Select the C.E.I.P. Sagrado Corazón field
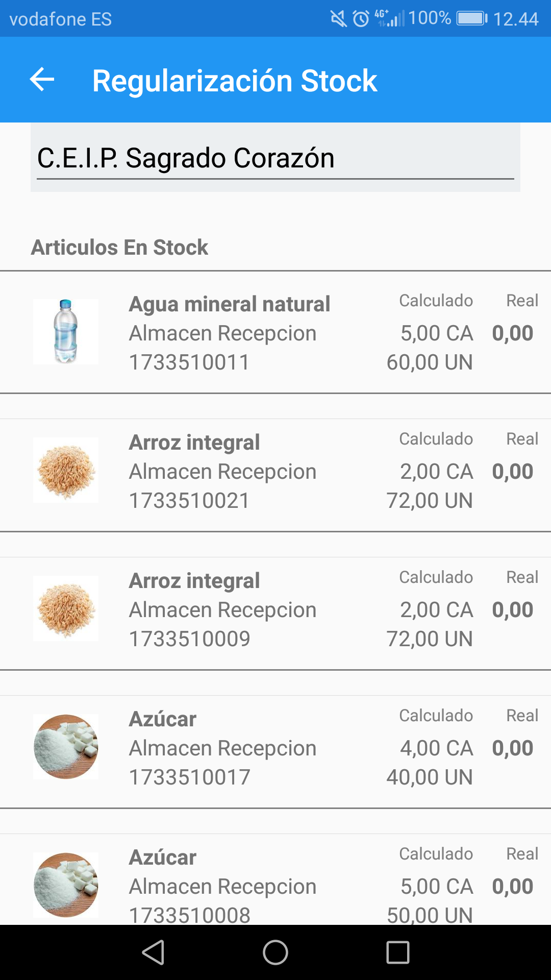Screen dimensions: 551x980 click(275, 158)
